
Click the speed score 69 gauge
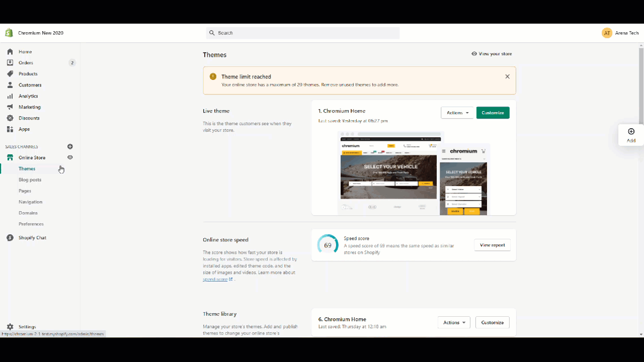click(328, 245)
